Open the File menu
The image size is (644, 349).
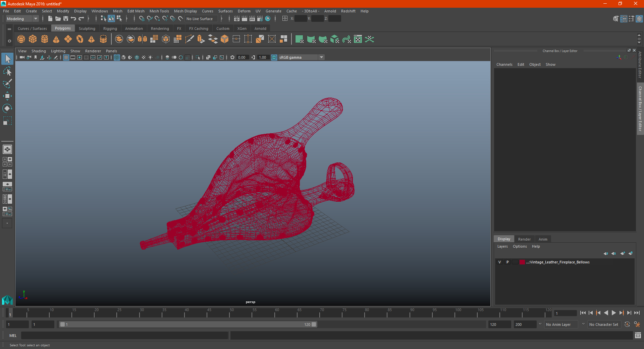pos(6,11)
